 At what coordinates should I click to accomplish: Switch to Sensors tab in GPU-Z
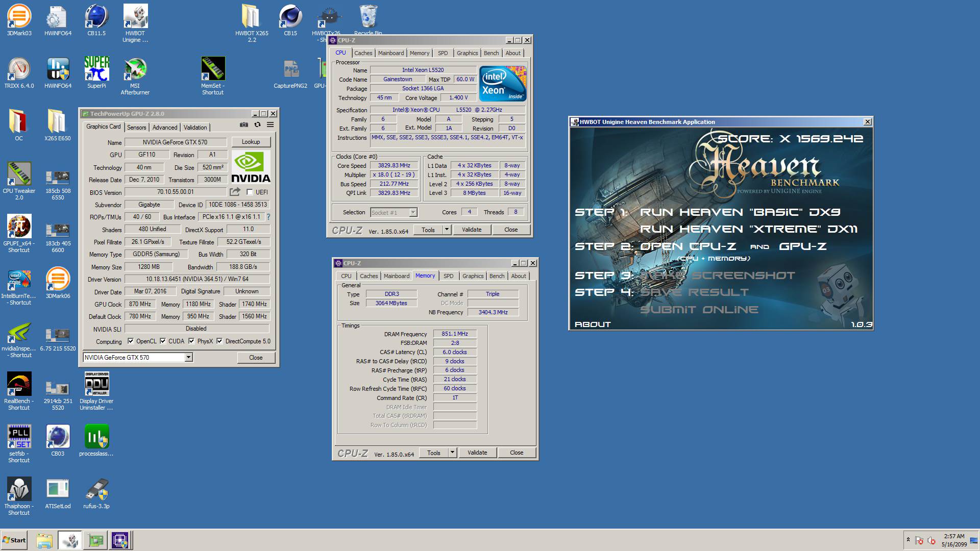pos(137,128)
